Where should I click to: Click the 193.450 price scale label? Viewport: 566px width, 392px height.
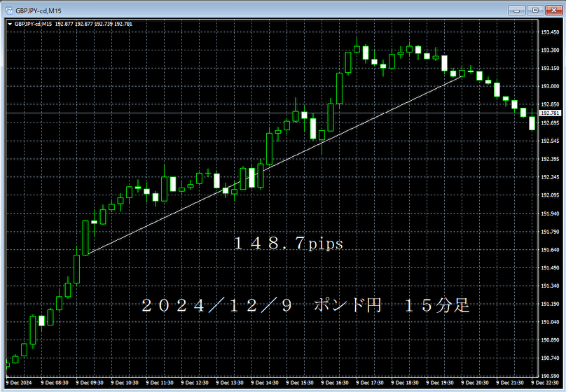pyautogui.click(x=550, y=32)
